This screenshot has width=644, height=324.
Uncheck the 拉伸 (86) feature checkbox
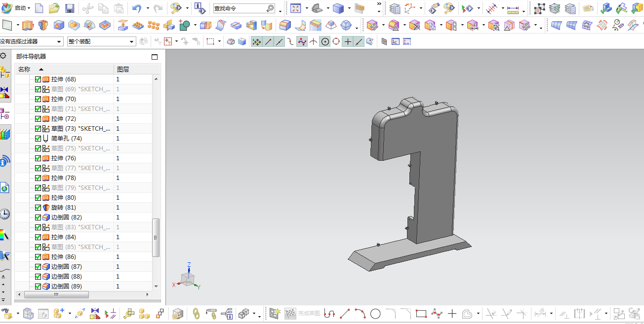(x=38, y=256)
